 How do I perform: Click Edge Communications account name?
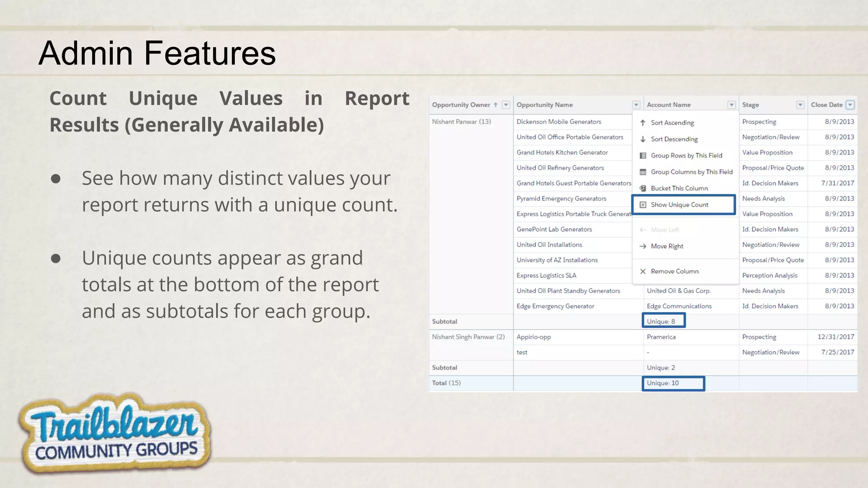point(679,306)
